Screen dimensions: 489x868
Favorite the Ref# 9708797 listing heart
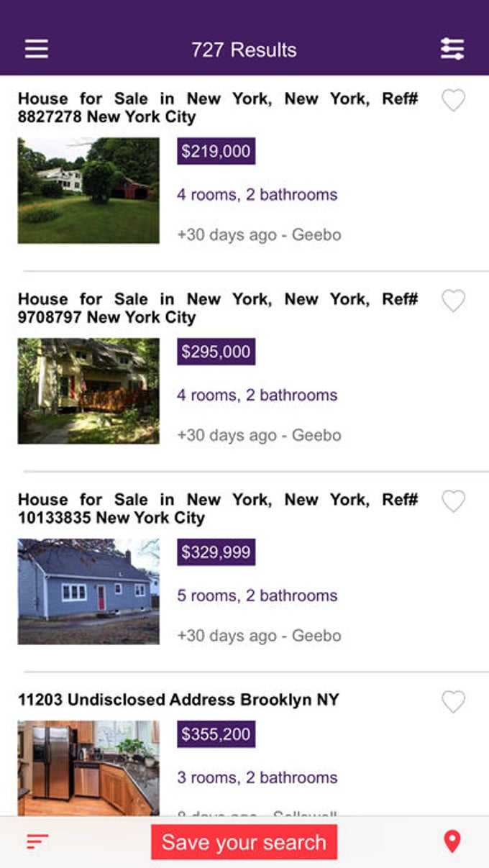[x=453, y=301]
